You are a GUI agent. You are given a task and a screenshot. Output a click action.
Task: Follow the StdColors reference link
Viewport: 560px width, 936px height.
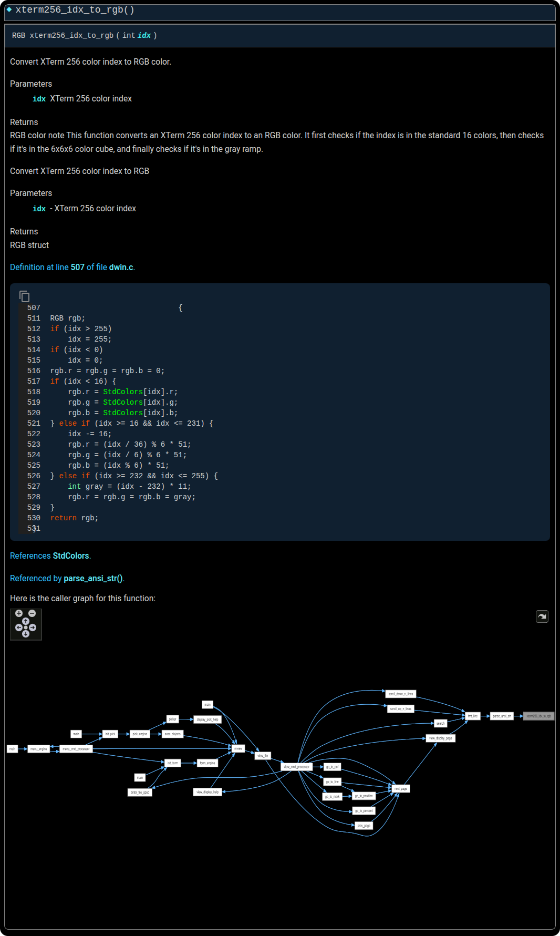71,556
